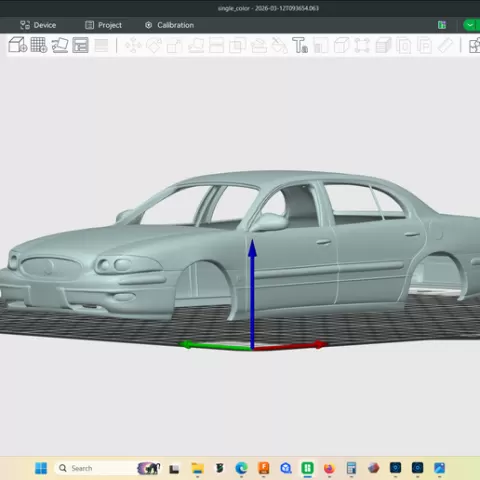Click the Arrange all objects icon

click(x=80, y=45)
